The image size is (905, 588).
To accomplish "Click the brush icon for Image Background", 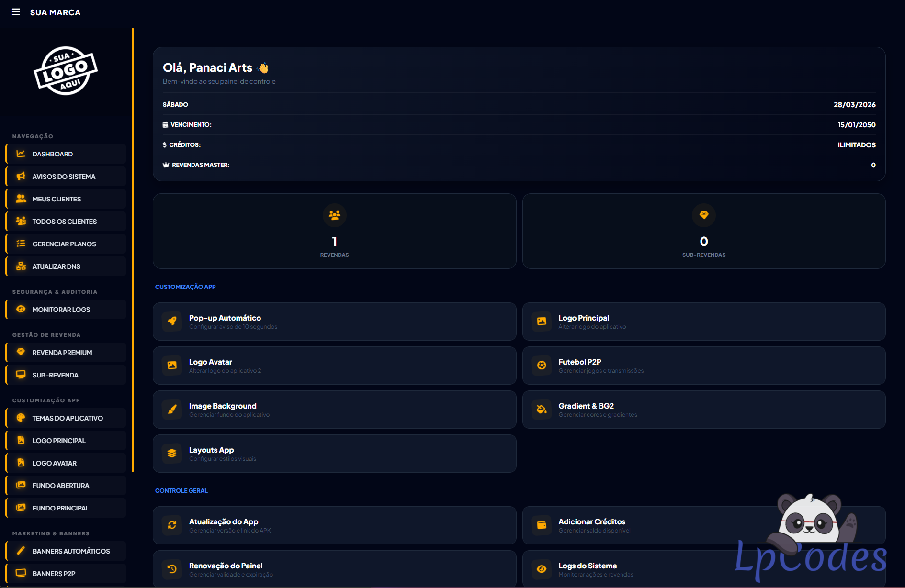I will pyautogui.click(x=172, y=410).
